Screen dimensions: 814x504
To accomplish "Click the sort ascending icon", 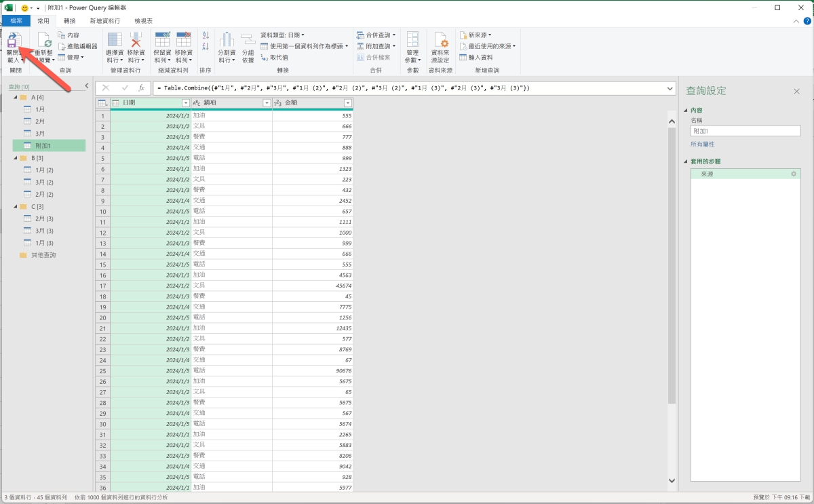I will (206, 35).
